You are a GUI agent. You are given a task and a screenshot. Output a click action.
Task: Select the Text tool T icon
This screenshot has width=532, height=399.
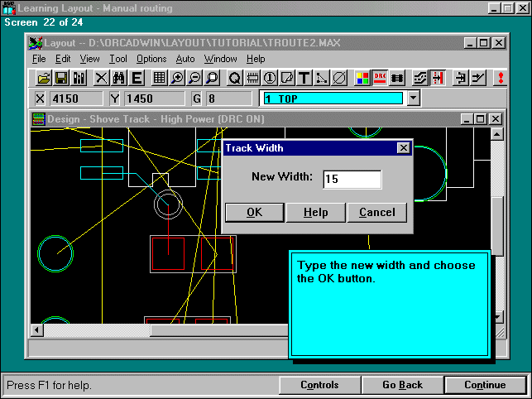[x=304, y=78]
